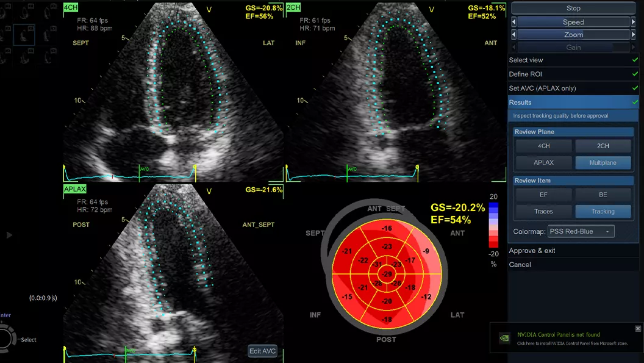This screenshot has width=644, height=363.
Task: Cancel the analysis
Action: pyautogui.click(x=520, y=265)
